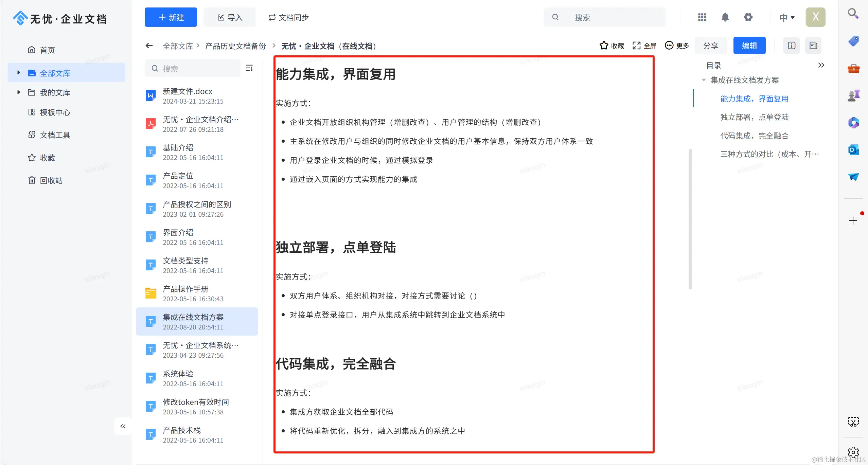Click the star 收藏 icon above document
This screenshot has width=868, height=465.
pyautogui.click(x=604, y=46)
